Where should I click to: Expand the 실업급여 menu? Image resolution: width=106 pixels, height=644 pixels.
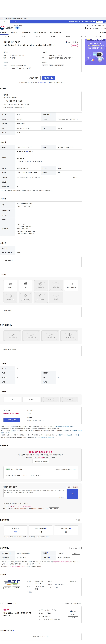[26, 33]
